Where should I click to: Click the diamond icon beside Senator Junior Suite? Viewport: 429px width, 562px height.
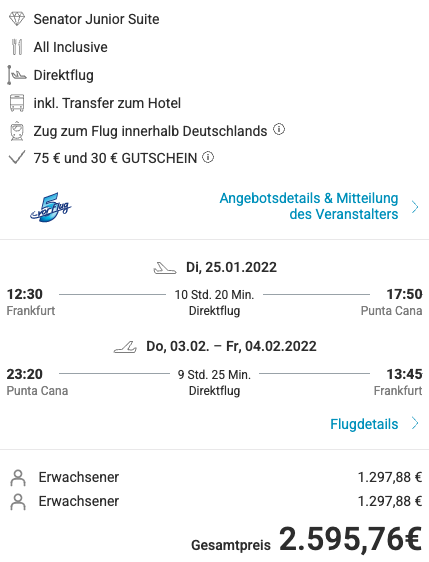(17, 19)
